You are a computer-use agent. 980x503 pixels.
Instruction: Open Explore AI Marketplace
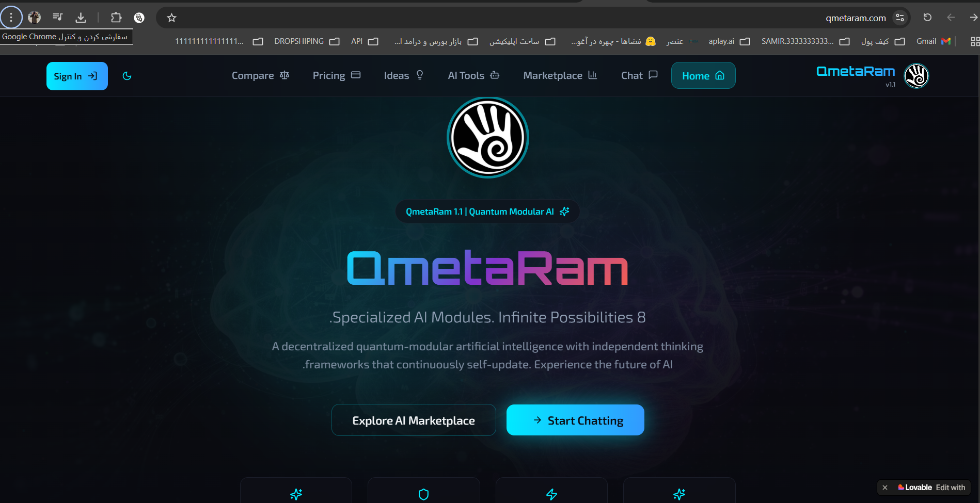point(413,420)
